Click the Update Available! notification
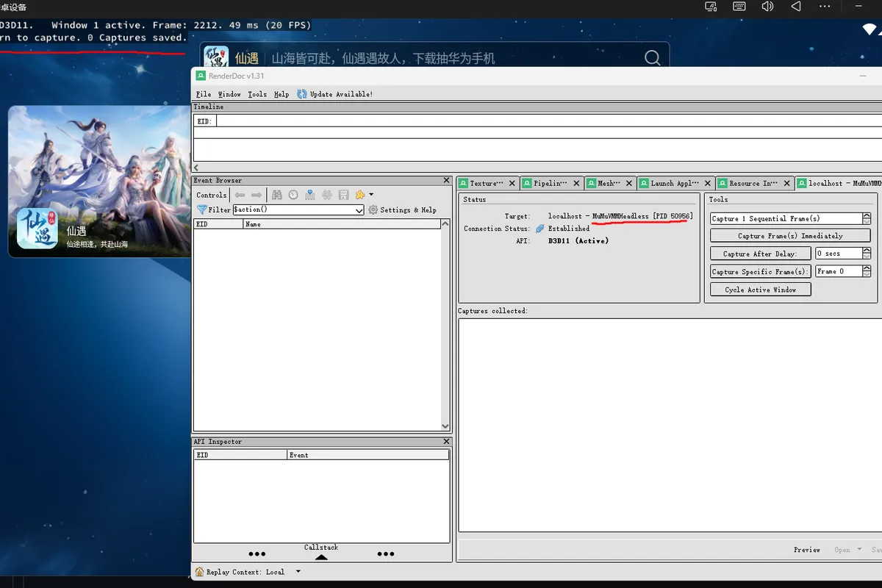Viewport: 882px width, 588px height. (x=335, y=94)
